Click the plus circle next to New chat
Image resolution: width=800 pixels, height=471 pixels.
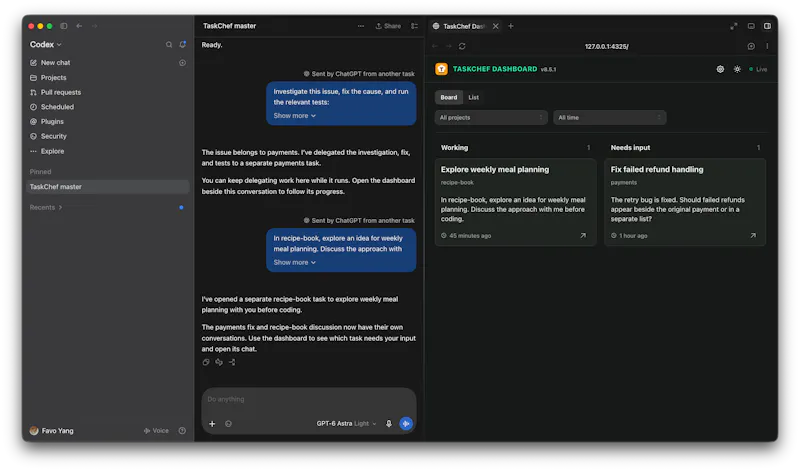click(183, 63)
